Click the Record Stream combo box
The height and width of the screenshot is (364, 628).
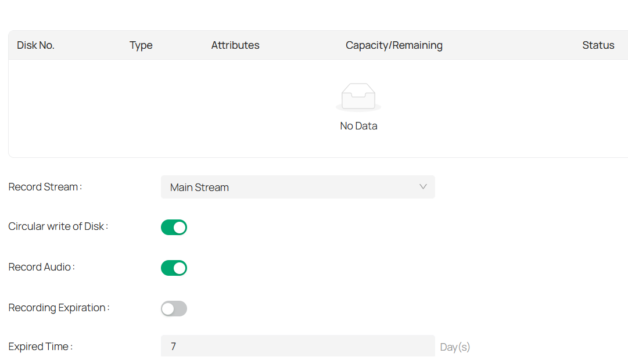tap(298, 187)
